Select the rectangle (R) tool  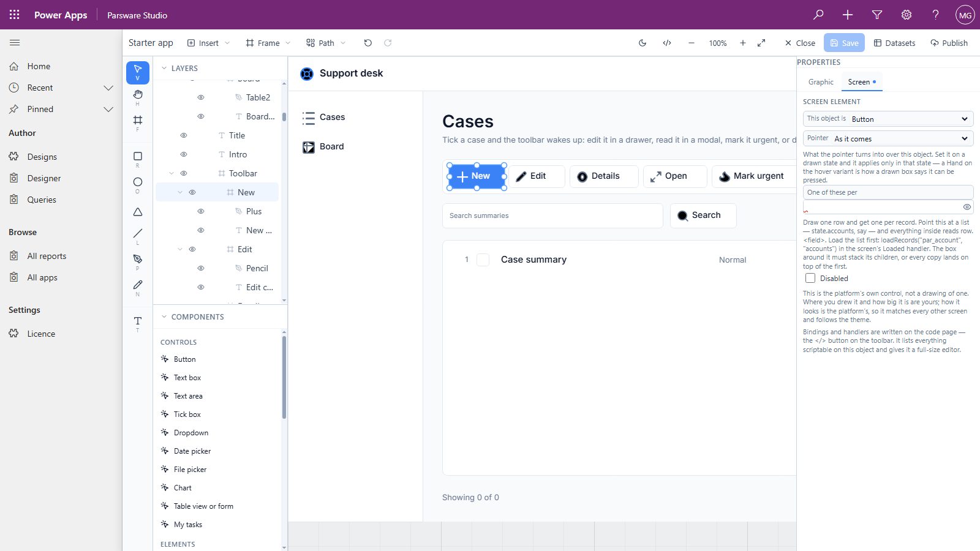138,160
